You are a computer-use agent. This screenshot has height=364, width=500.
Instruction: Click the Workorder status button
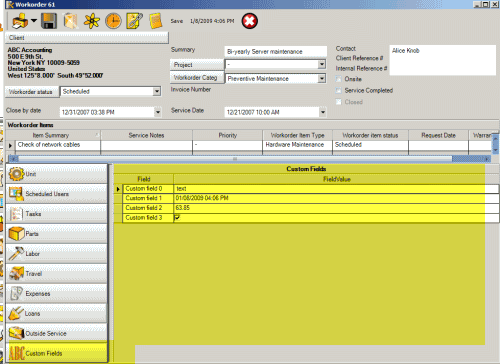(x=32, y=92)
